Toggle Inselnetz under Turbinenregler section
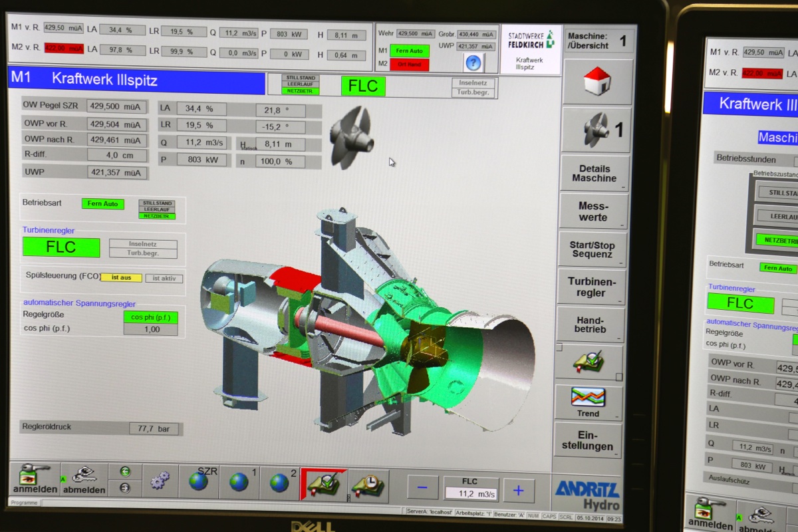798x532 pixels. 143,244
